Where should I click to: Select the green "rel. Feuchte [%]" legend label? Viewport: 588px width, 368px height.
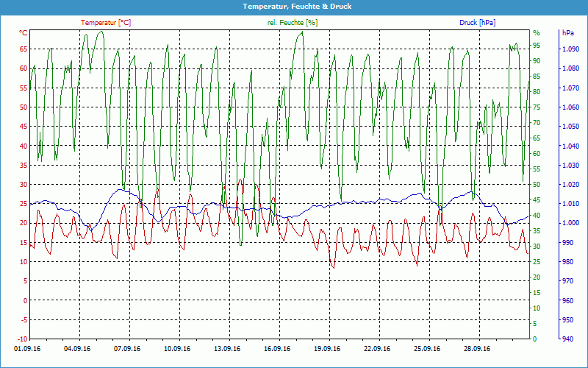tap(292, 23)
